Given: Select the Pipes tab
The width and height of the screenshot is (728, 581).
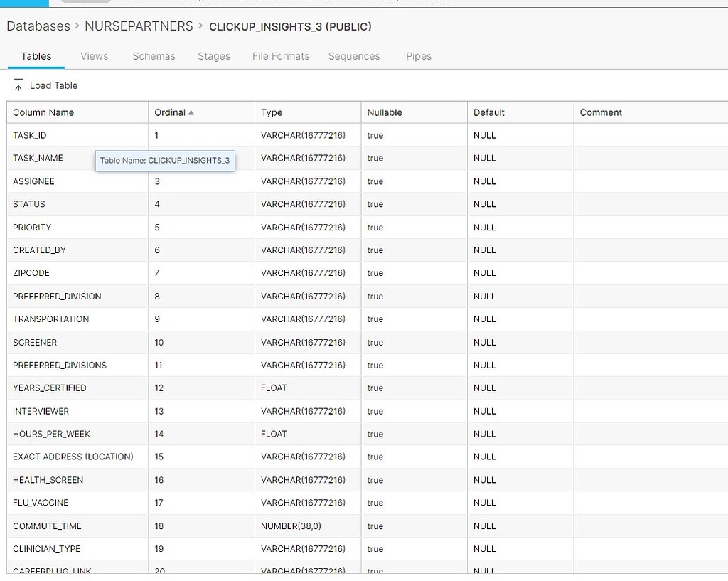Looking at the screenshot, I should pyautogui.click(x=419, y=56).
